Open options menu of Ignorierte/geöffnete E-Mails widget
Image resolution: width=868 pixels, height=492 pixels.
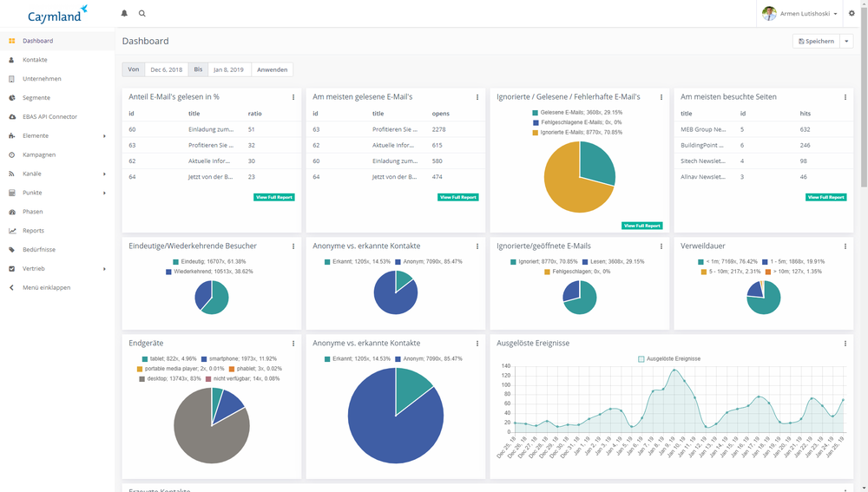click(x=661, y=246)
